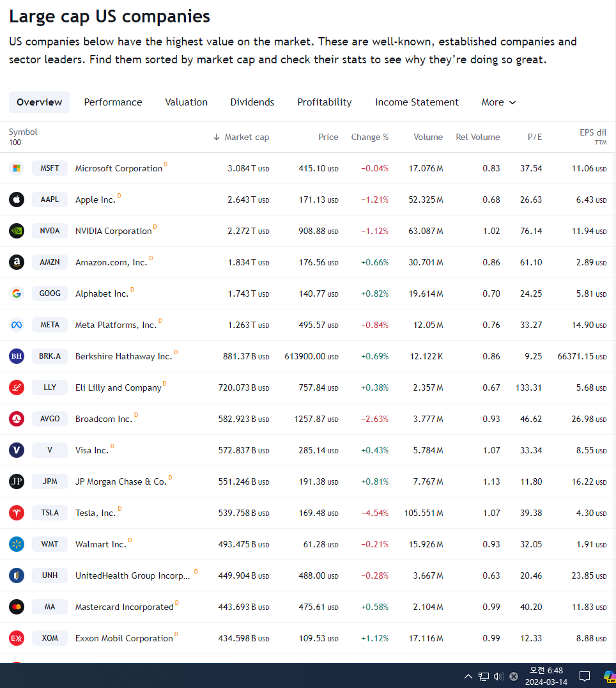Click the Alphabet Google logo icon
Viewport: 616px width, 688px height.
(17, 293)
